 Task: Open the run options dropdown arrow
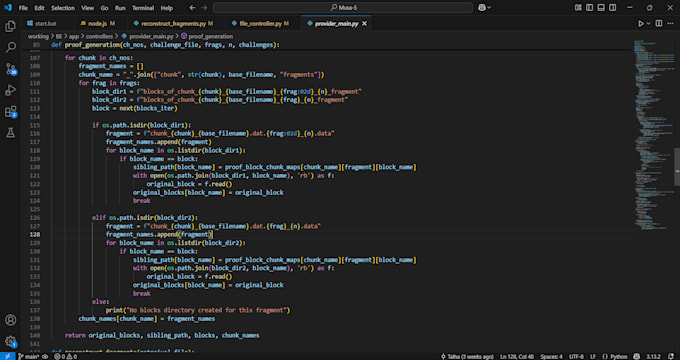click(x=649, y=23)
